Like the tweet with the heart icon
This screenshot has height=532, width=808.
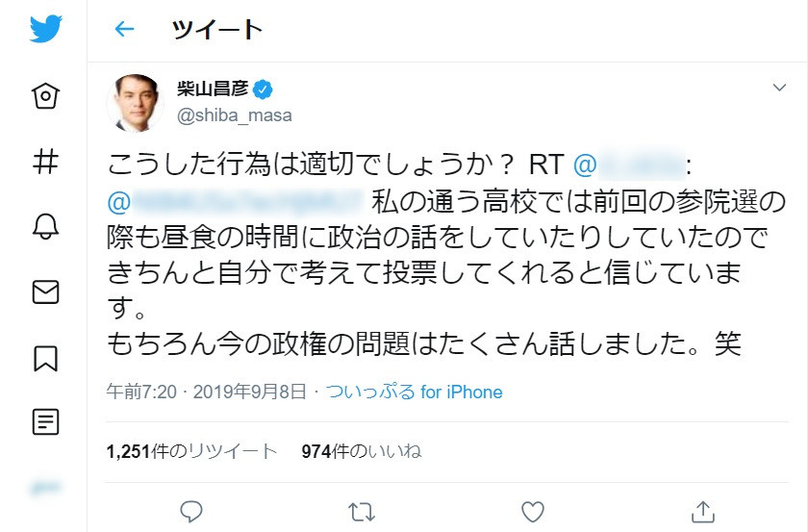tap(532, 510)
